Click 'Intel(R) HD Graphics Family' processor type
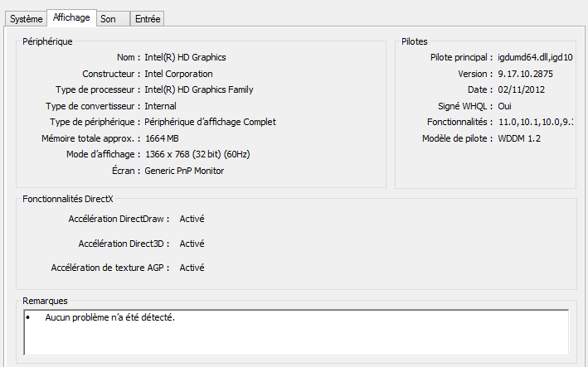The image size is (588, 367). coord(199,89)
